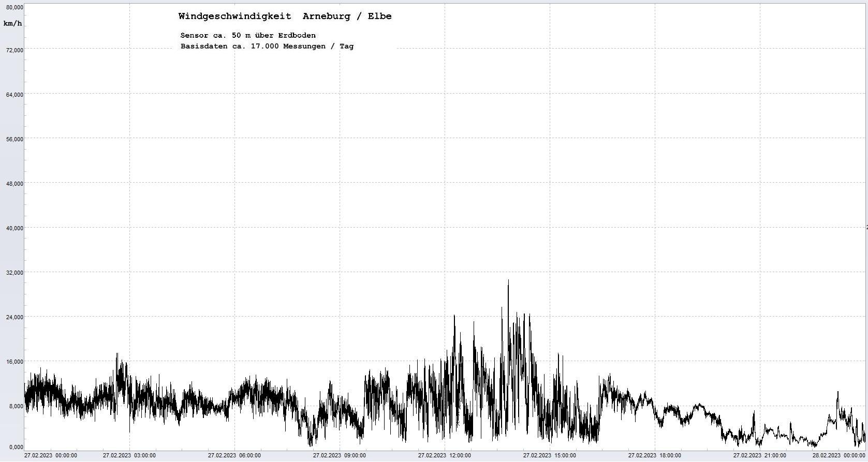This screenshot has width=868, height=462.
Task: Click the 56,000 y-axis value
Action: tap(13, 139)
